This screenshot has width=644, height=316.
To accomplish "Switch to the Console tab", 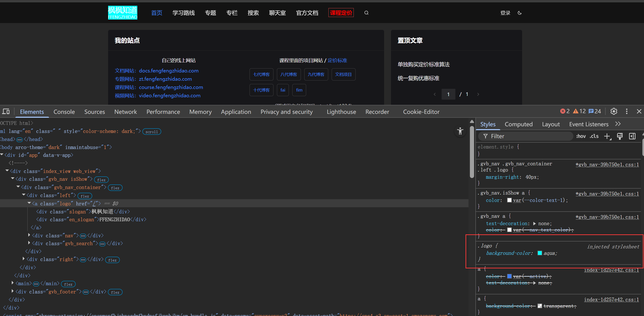I will click(64, 112).
